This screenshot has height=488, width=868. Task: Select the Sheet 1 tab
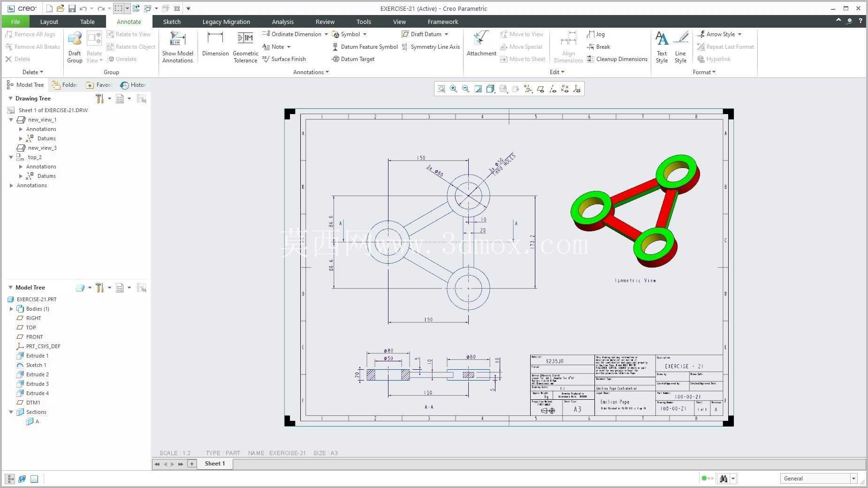click(x=215, y=464)
